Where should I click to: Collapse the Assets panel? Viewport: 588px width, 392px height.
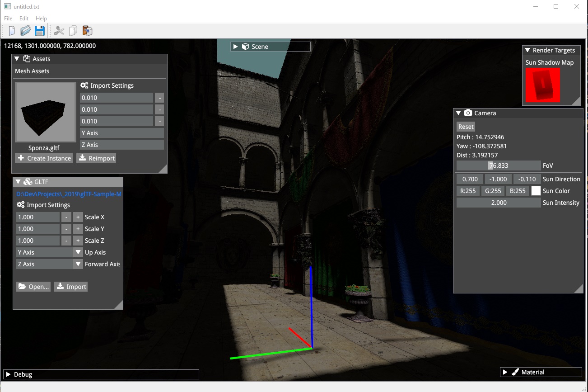(x=17, y=59)
